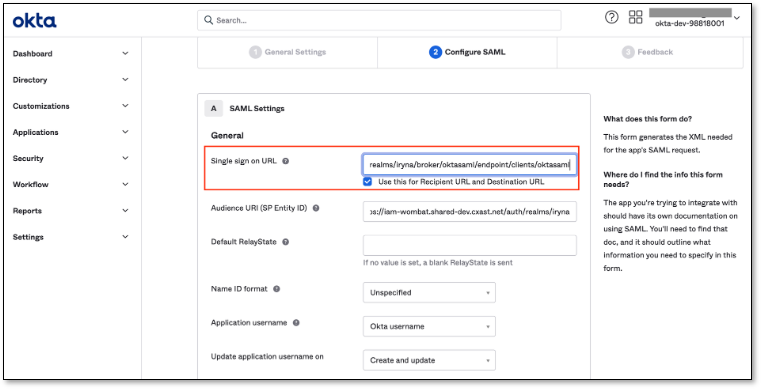Screen dimensions: 761x389
Task: Click the search magnifier icon
Action: click(209, 20)
